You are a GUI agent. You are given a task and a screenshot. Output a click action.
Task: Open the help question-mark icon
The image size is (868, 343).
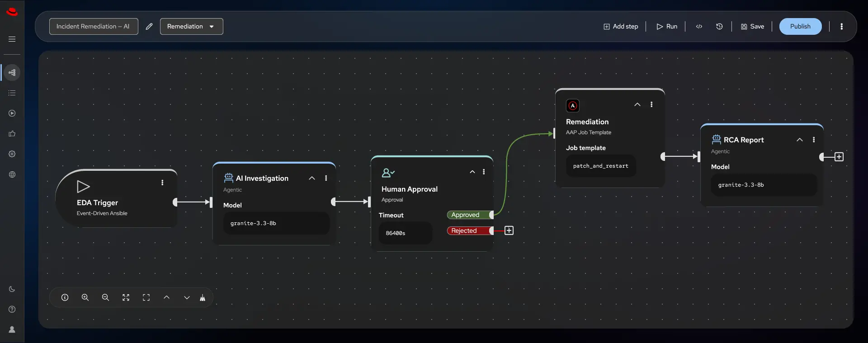[x=12, y=309]
